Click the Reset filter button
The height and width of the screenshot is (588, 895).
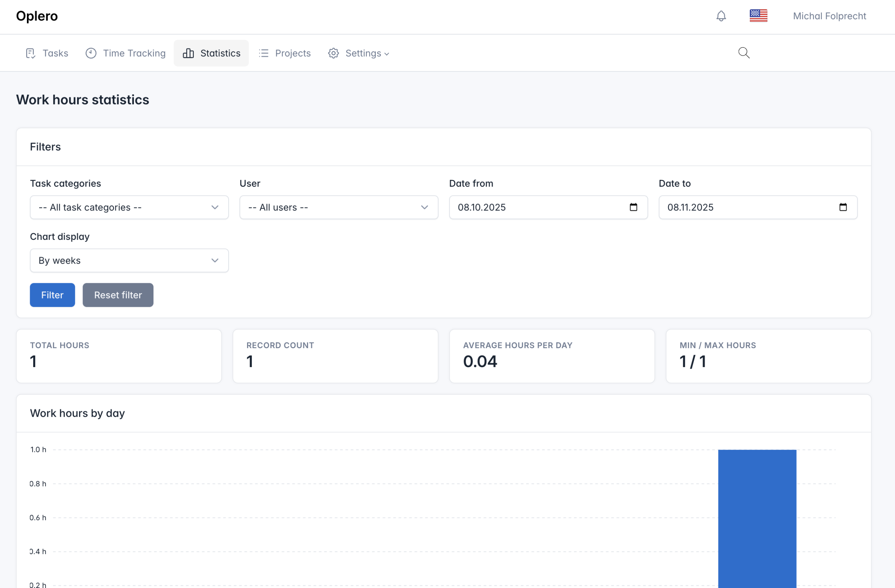(x=118, y=295)
